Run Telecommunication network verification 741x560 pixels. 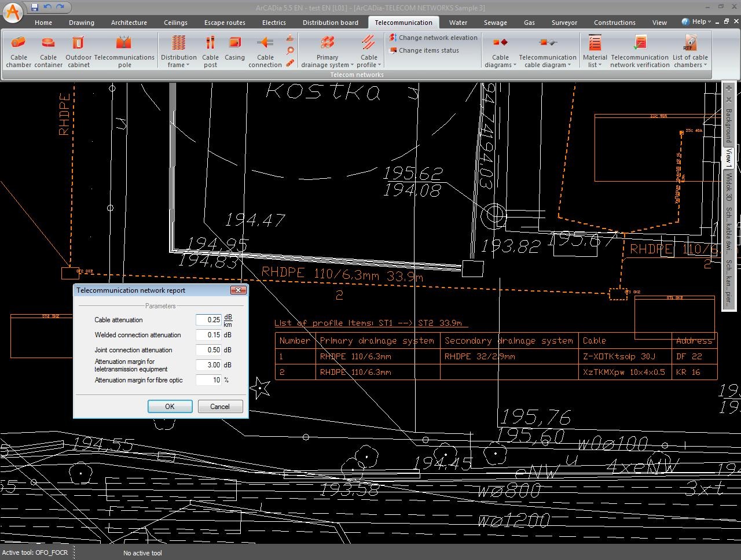(640, 43)
